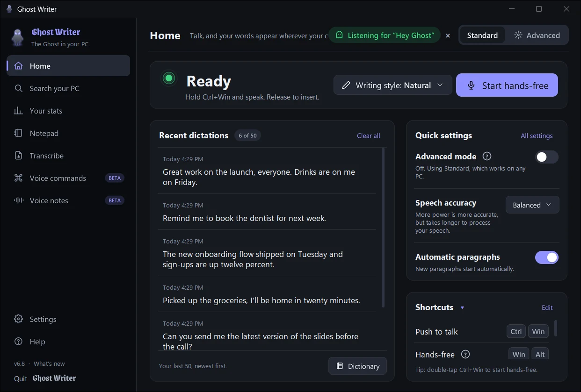Open Search your PC page

point(68,88)
